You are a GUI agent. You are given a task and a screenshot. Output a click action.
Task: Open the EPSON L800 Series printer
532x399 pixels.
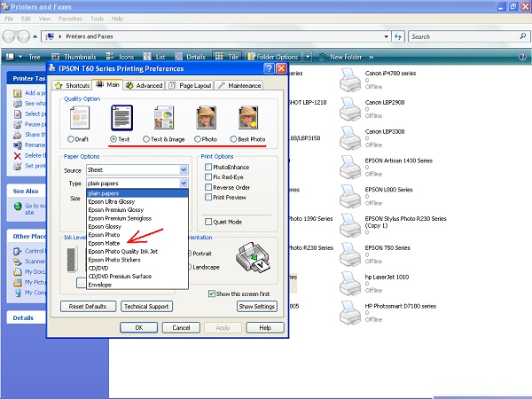(x=350, y=197)
